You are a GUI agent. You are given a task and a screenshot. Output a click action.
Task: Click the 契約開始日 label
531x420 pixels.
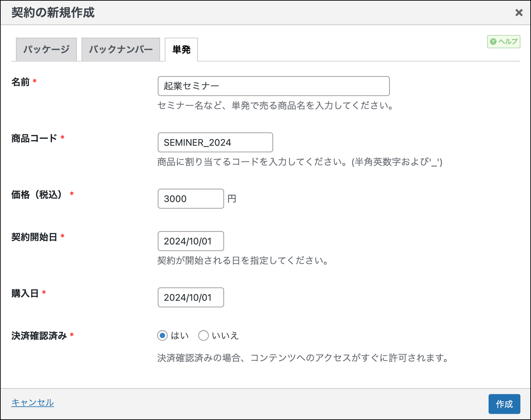click(34, 237)
